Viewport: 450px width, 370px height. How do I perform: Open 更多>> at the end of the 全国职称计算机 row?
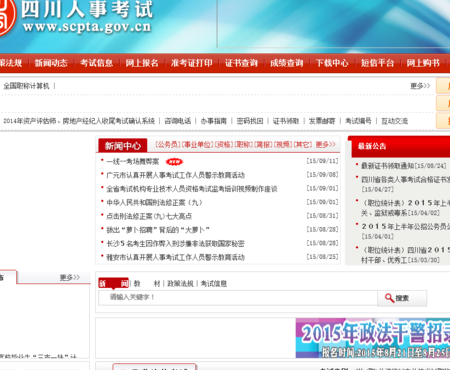pyautogui.click(x=420, y=86)
